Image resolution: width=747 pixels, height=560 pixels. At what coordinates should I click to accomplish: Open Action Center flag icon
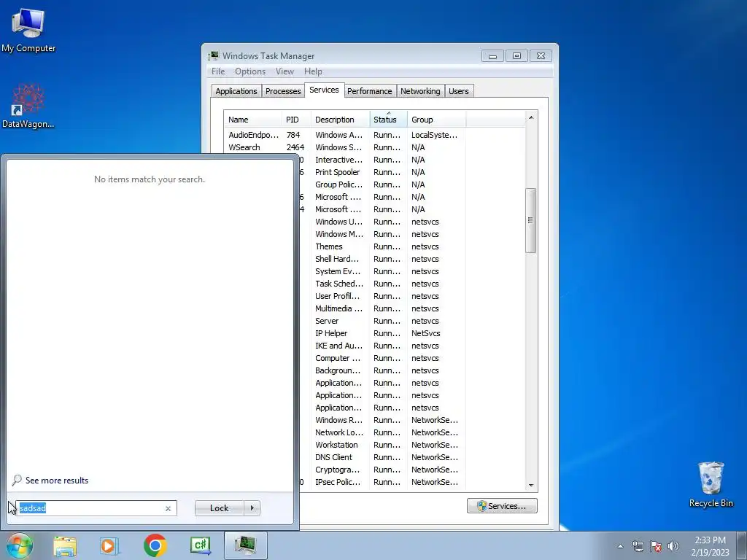pos(656,546)
